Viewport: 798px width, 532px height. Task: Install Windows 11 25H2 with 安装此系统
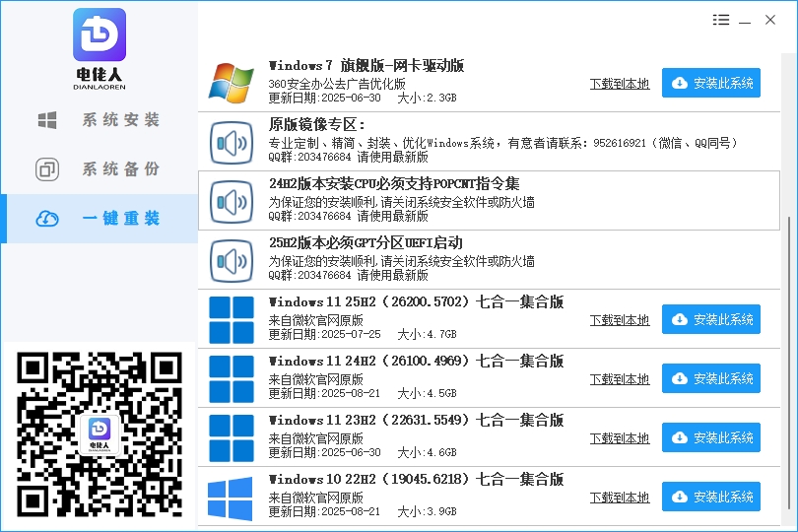point(711,319)
